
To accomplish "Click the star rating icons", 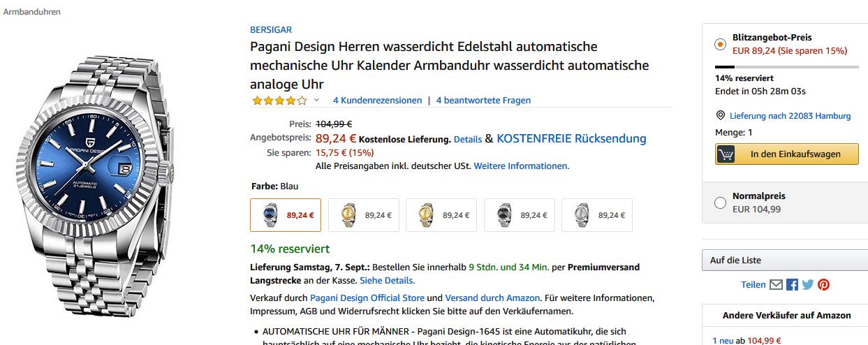I will pyautogui.click(x=279, y=101).
